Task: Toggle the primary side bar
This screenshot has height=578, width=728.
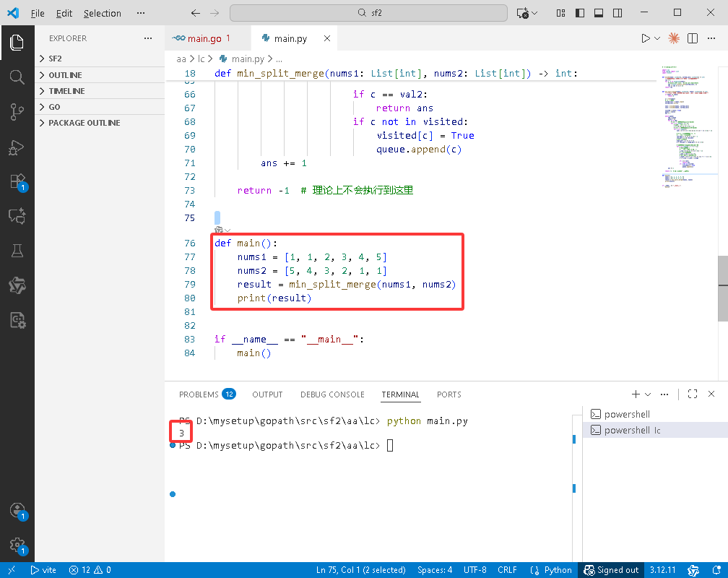Action: coord(580,13)
